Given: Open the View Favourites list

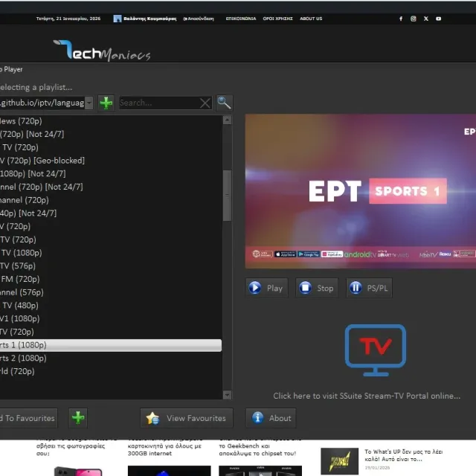Looking at the screenshot, I should click(x=187, y=418).
